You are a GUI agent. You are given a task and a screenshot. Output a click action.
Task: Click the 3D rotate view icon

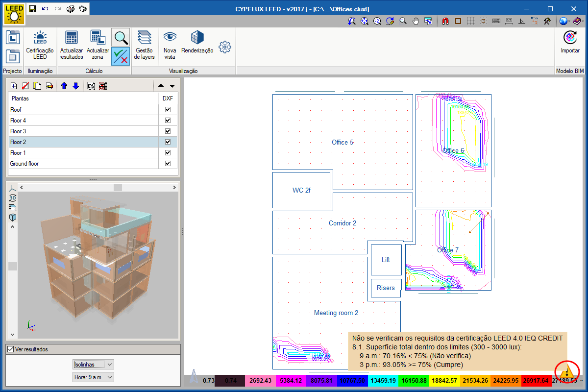click(x=13, y=197)
